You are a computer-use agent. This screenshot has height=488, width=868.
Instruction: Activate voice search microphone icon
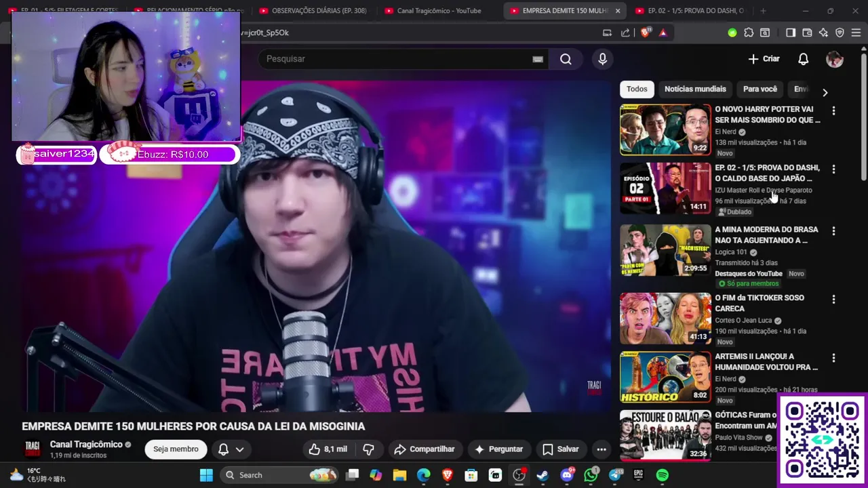(602, 59)
